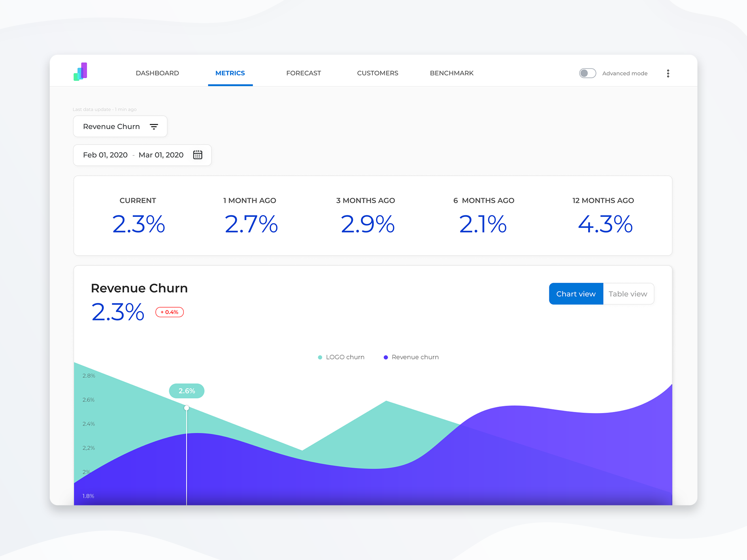Switch to the Forecast tab

304,73
